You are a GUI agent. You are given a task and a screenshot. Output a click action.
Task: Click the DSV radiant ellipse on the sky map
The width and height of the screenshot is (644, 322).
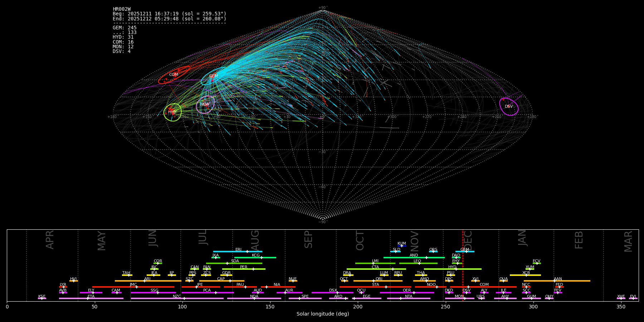pos(509,107)
